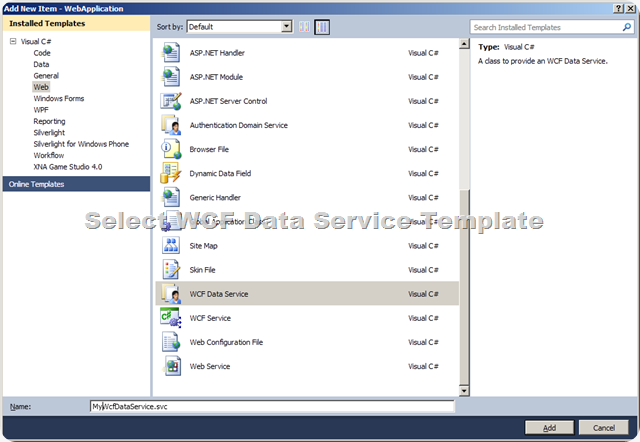Click the ASP.NET Server Control icon

(171, 101)
